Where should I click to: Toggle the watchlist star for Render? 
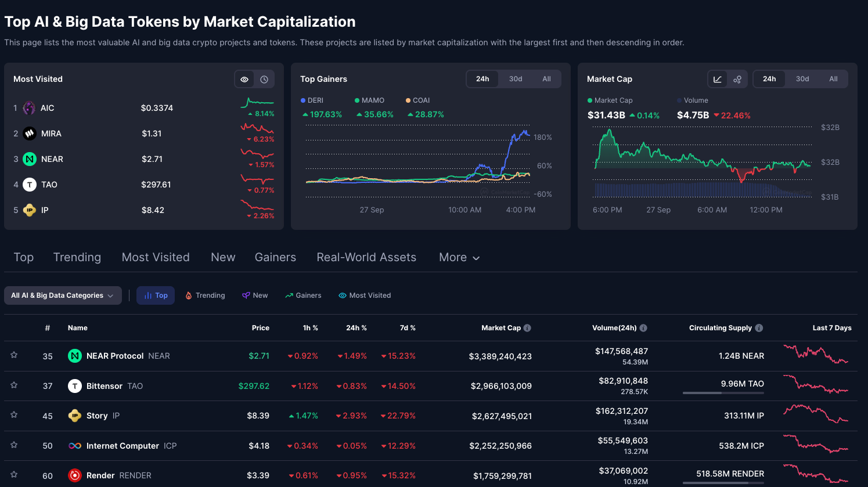coord(14,475)
